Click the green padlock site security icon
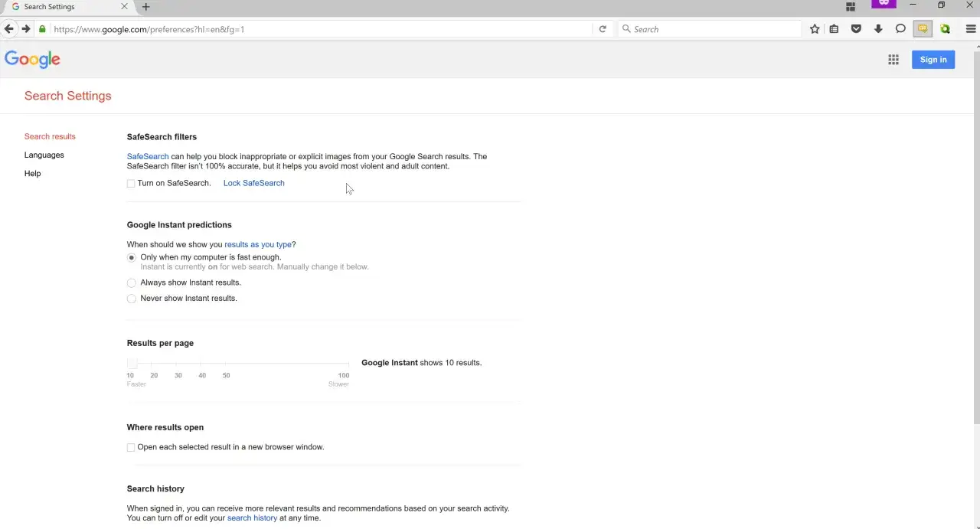Viewport: 980px width, 529px height. pyautogui.click(x=42, y=29)
